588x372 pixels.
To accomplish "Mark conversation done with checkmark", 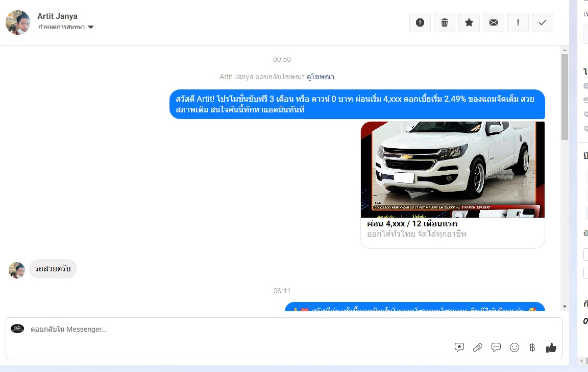I will [x=543, y=22].
